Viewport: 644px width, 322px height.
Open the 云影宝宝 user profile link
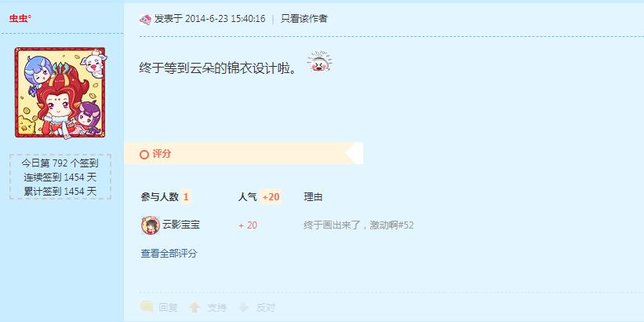pyautogui.click(x=181, y=225)
